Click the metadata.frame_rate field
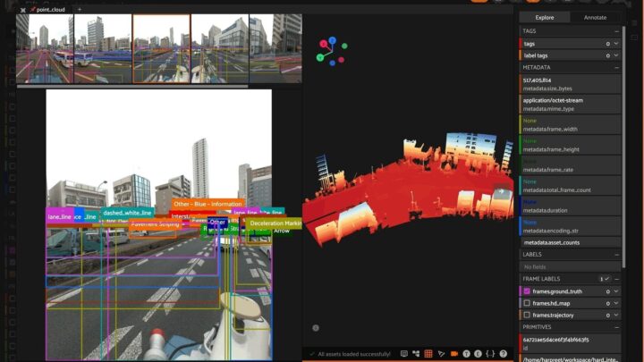 click(571, 165)
